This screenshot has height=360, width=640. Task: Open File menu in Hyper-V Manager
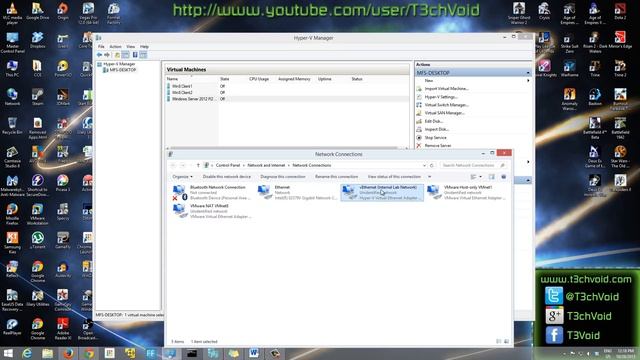tap(101, 47)
